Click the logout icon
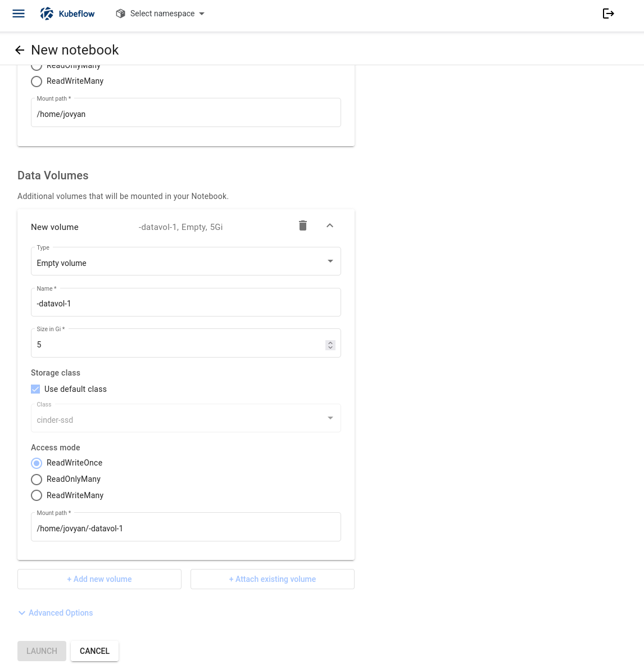 coord(608,13)
